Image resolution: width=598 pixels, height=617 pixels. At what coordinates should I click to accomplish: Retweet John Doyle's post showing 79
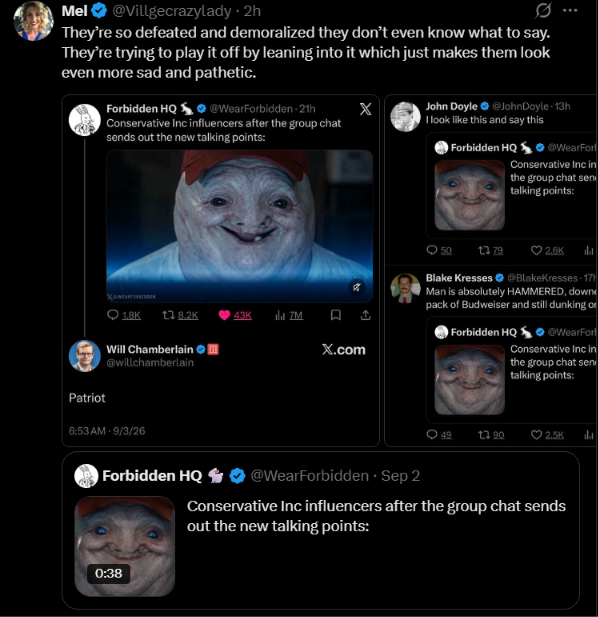(484, 250)
